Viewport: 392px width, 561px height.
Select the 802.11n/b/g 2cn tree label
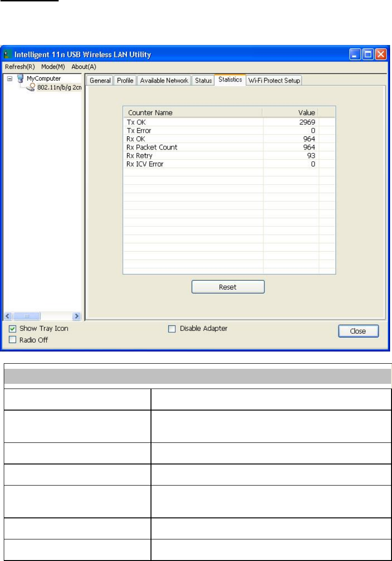coord(60,87)
